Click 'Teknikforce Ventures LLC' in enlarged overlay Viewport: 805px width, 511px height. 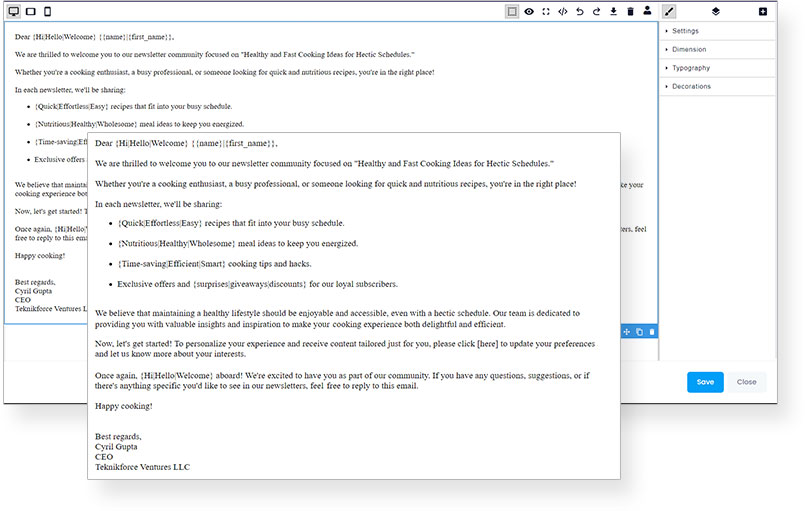point(142,467)
